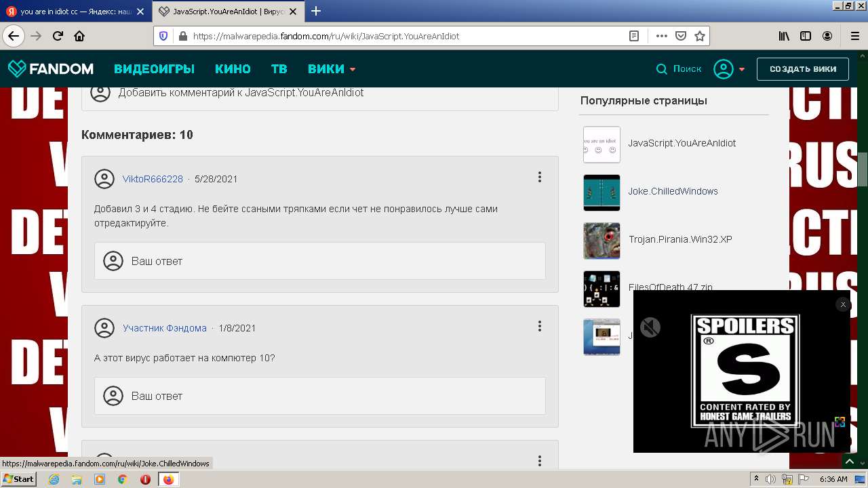The image size is (868, 488).
Task: Click FilesOfDeath.47.zip thumbnail
Action: click(601, 289)
